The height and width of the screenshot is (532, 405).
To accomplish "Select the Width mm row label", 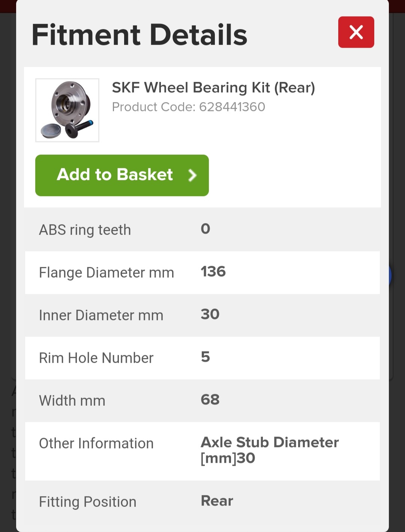I will pyautogui.click(x=72, y=400).
